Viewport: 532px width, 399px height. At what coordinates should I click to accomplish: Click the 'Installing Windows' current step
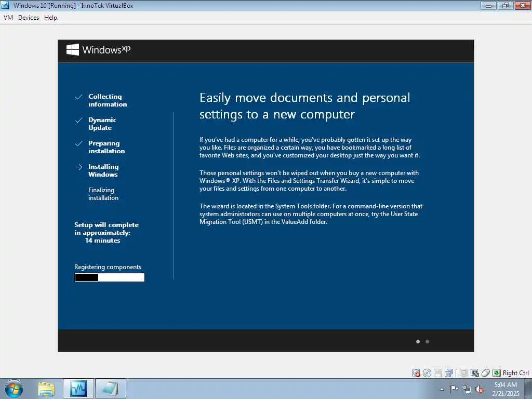[x=103, y=170]
